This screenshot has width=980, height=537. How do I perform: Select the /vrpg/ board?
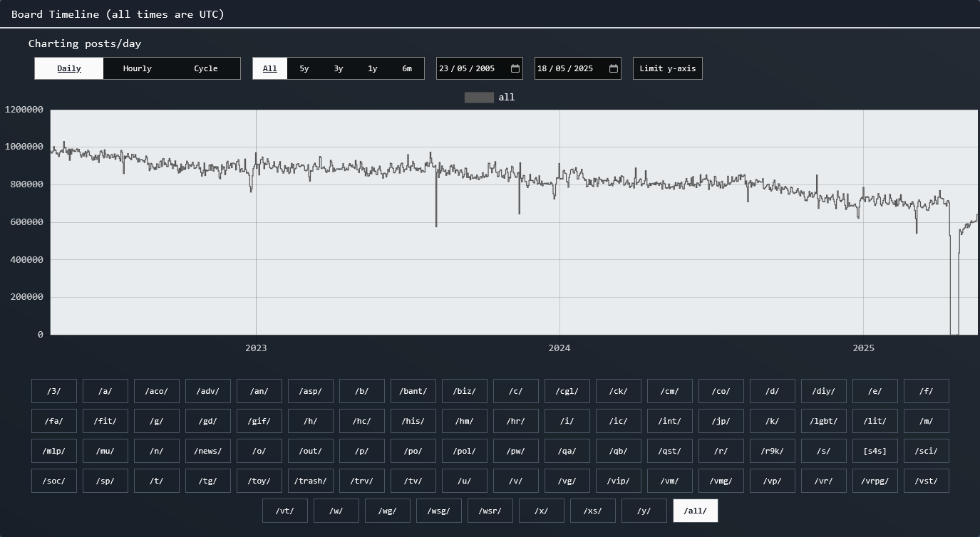[x=875, y=481]
